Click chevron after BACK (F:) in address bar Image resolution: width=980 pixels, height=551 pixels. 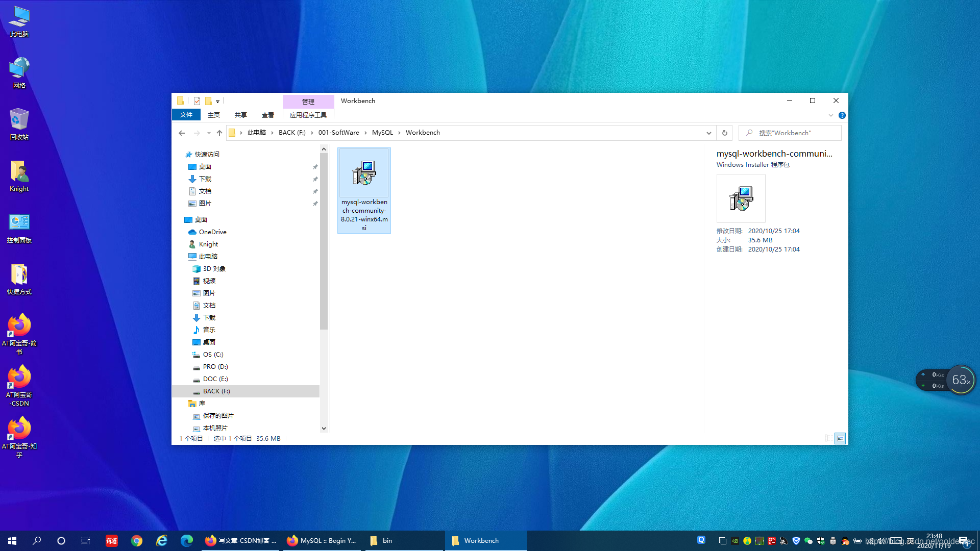pos(312,133)
